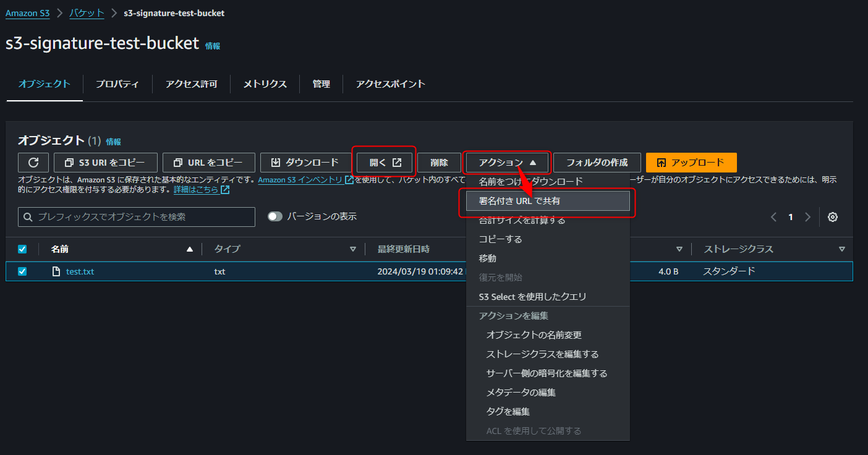Switch to the プロパティ tab

pos(117,84)
